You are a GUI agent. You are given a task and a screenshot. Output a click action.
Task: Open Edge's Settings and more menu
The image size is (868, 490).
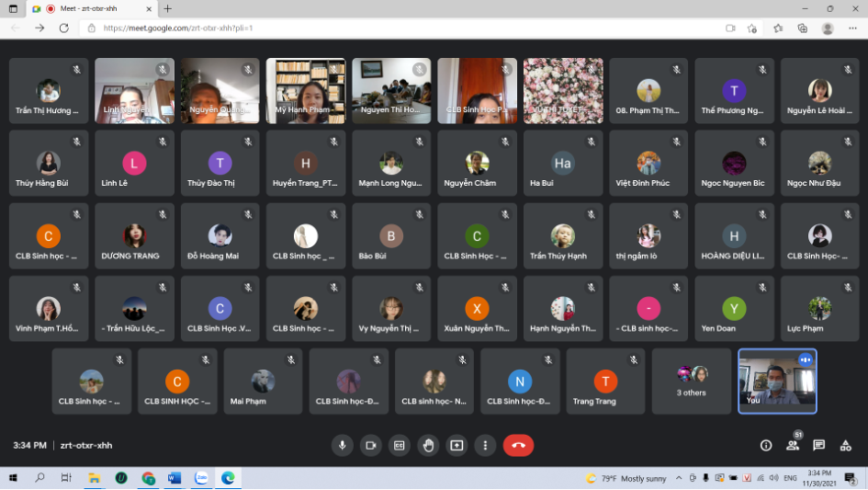coord(852,28)
